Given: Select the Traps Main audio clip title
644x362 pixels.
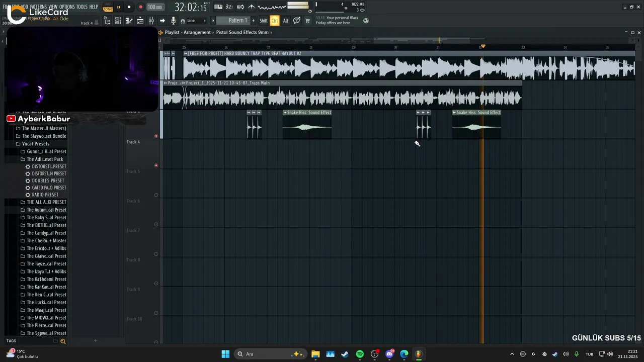Looking at the screenshot, I should pyautogui.click(x=227, y=83).
